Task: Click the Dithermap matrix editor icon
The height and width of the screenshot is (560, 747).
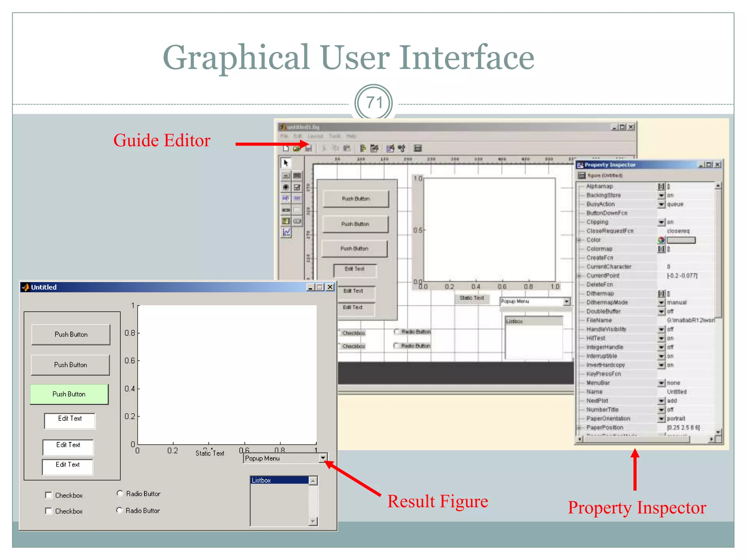Action: [x=661, y=293]
